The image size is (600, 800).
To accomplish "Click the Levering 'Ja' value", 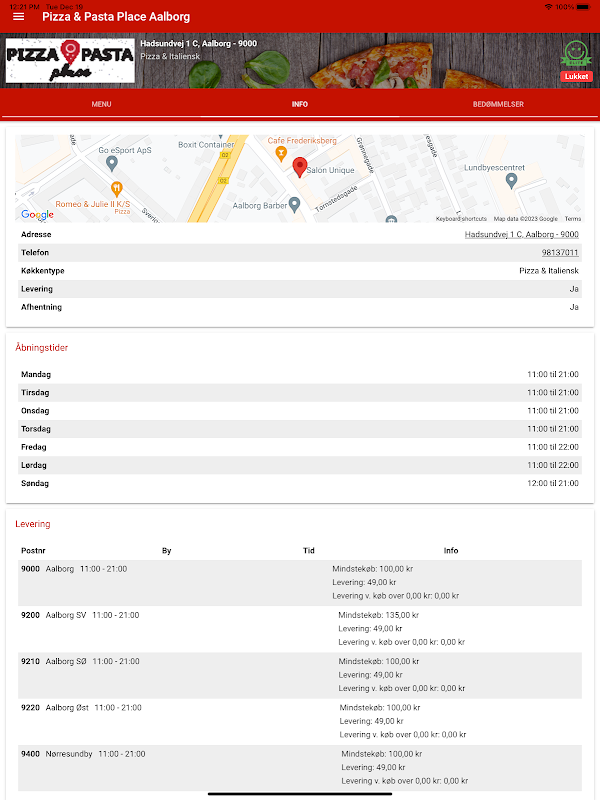I will click(574, 289).
